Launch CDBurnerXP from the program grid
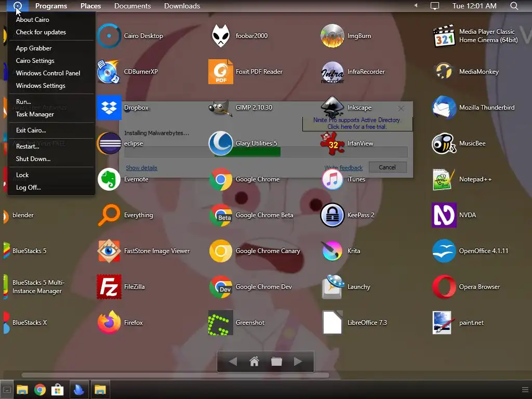The width and height of the screenshot is (532, 399). coord(109,72)
